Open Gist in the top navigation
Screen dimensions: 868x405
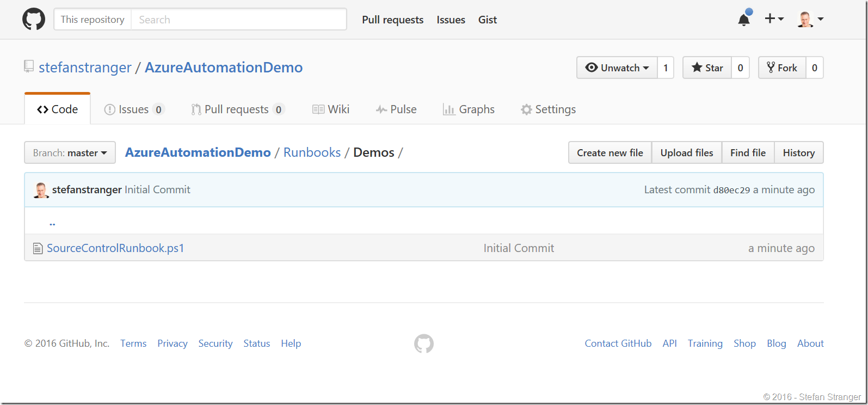click(x=488, y=20)
